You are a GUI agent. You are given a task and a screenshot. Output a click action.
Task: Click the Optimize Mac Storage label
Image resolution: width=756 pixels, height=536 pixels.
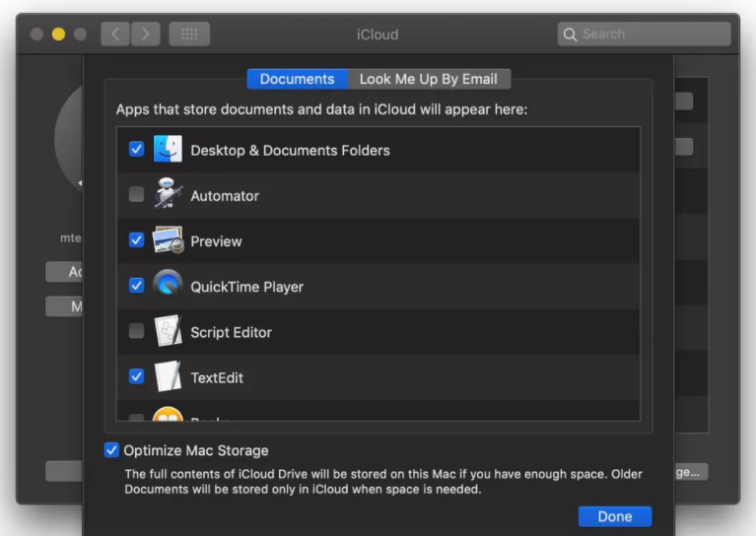point(196,450)
